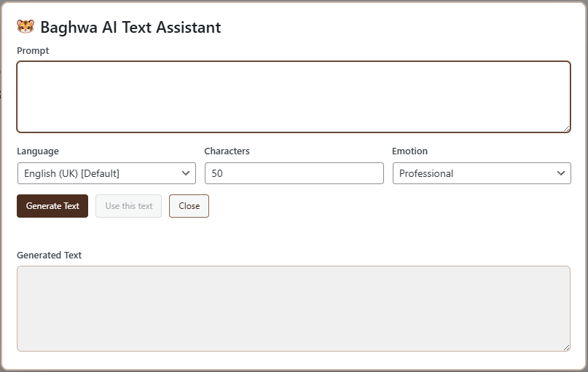The height and width of the screenshot is (372, 588).
Task: Click the Language field label
Action: [38, 151]
